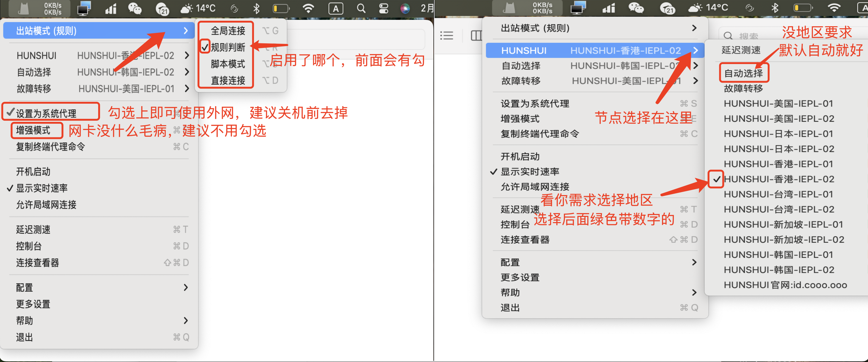Click the bar chart stats icon in right menu bar
This screenshot has width=868, height=362.
(x=609, y=8)
